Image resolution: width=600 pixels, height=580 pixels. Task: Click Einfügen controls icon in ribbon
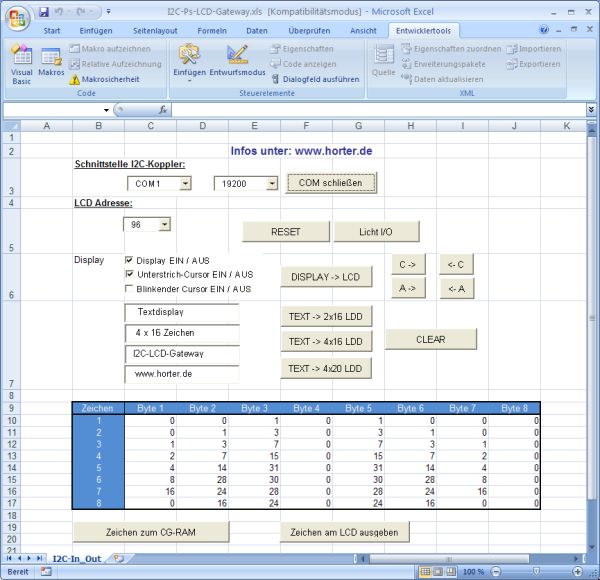(x=189, y=62)
